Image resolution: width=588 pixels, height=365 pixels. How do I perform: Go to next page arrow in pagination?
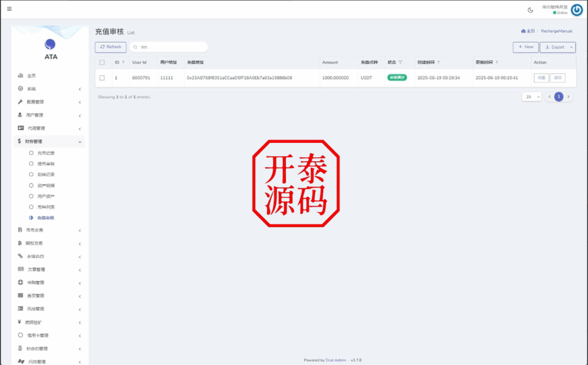568,96
